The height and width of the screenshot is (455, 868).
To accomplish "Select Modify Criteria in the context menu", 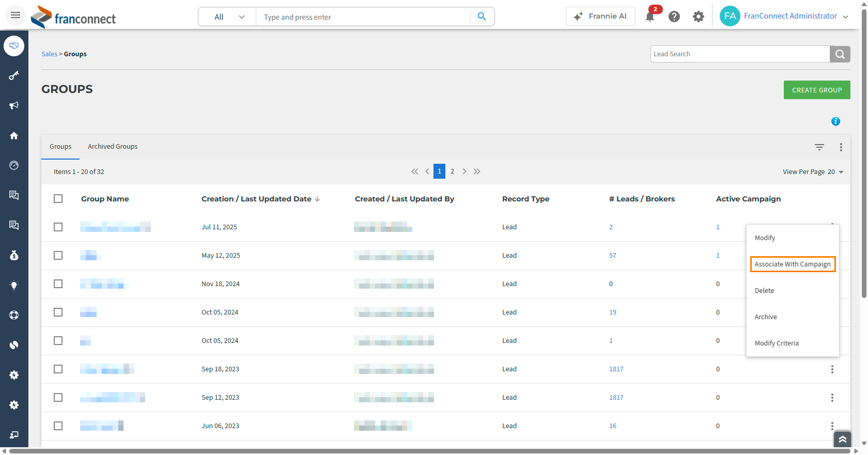I will click(x=777, y=343).
